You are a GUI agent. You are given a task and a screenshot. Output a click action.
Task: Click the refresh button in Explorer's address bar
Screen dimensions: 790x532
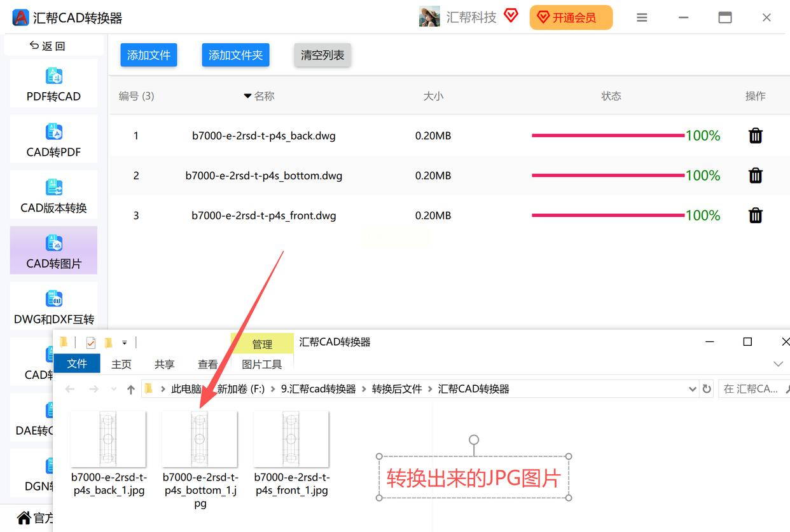707,389
